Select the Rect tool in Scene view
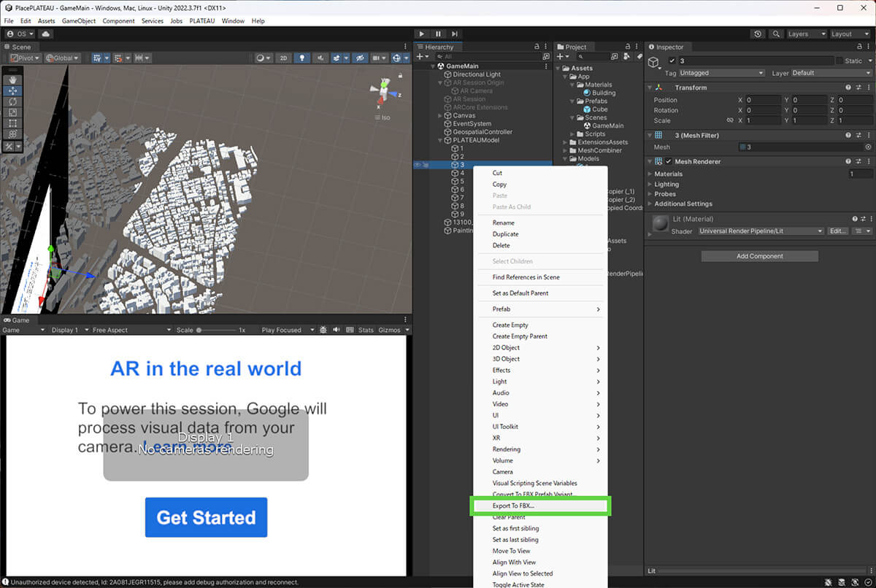The height and width of the screenshot is (588, 876). click(x=12, y=123)
